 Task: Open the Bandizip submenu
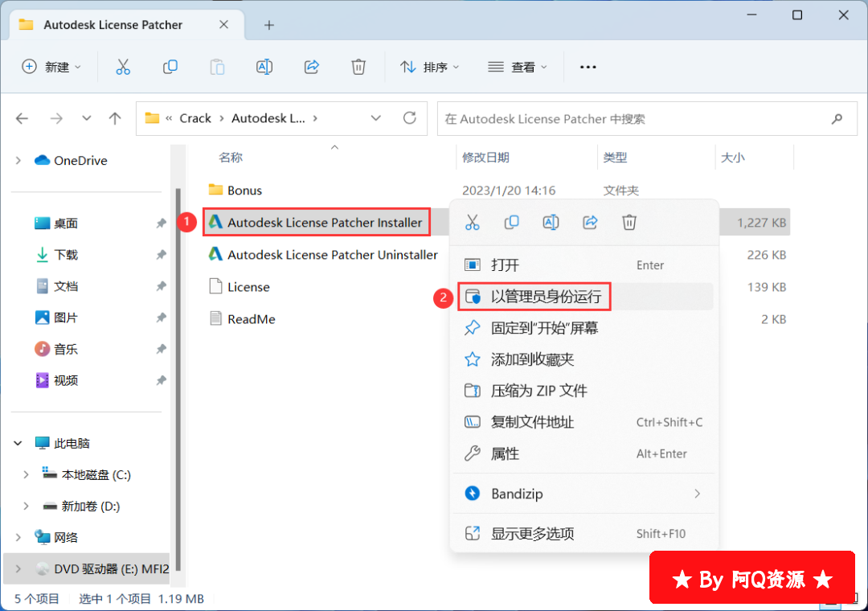(583, 493)
